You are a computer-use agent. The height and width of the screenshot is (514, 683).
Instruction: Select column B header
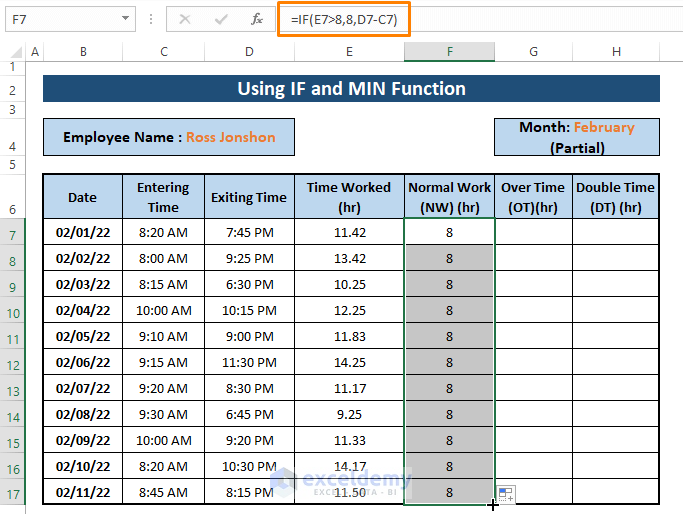(83, 52)
